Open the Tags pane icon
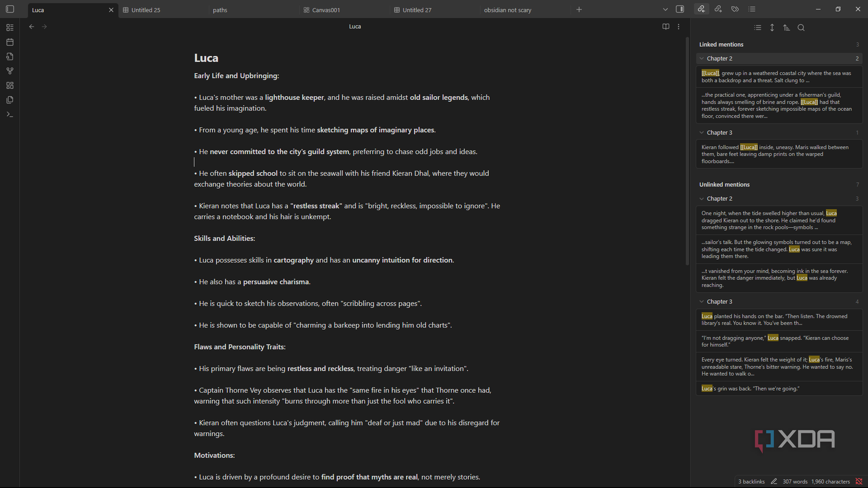 point(735,9)
